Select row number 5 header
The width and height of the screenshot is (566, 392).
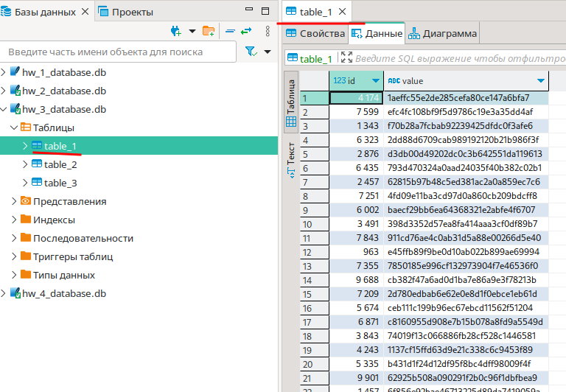point(315,154)
